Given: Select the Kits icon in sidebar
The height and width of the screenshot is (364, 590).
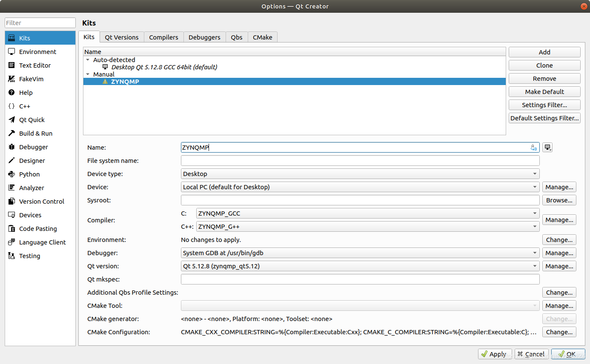Looking at the screenshot, I should click(x=12, y=38).
